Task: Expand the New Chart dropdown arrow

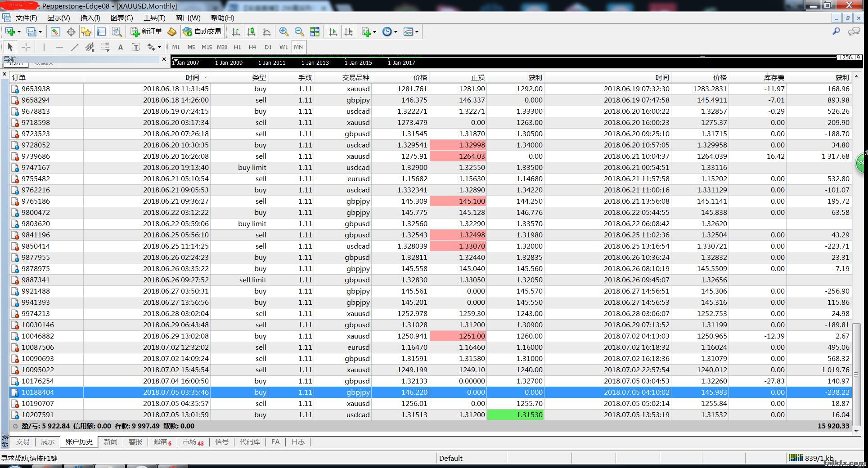Action: click(19, 31)
